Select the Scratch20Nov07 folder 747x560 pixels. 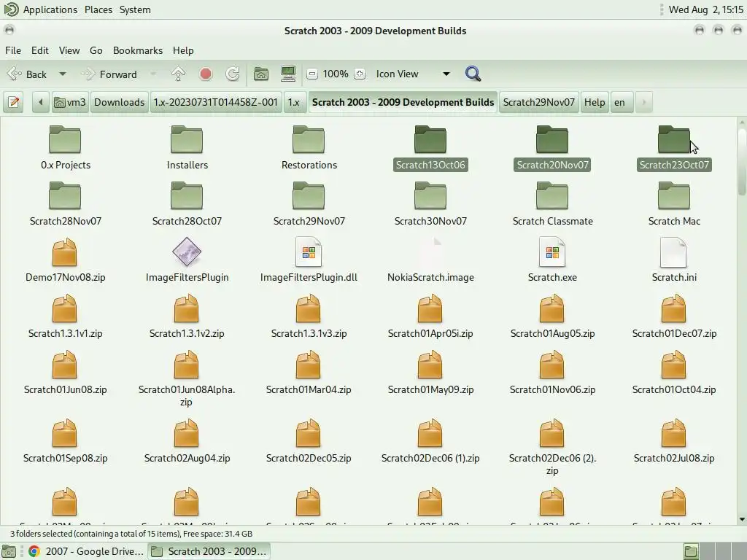pos(552,147)
